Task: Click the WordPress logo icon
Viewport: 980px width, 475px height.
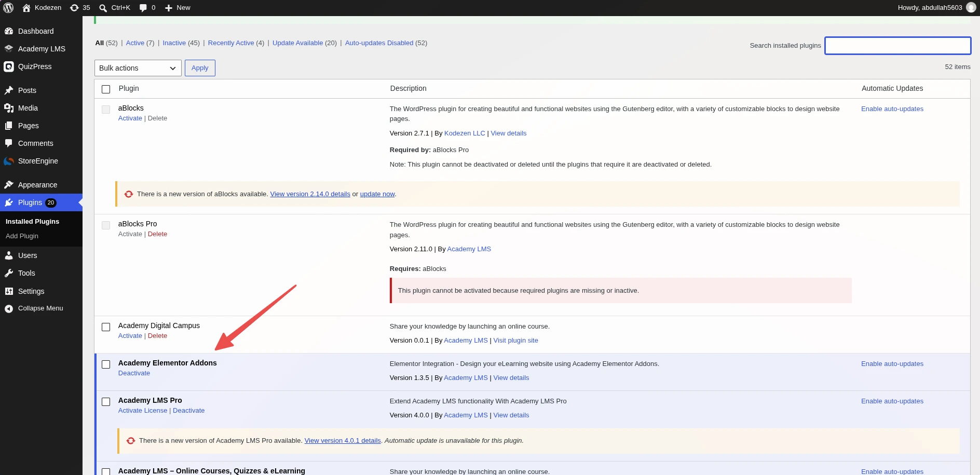Action: pyautogui.click(x=8, y=8)
